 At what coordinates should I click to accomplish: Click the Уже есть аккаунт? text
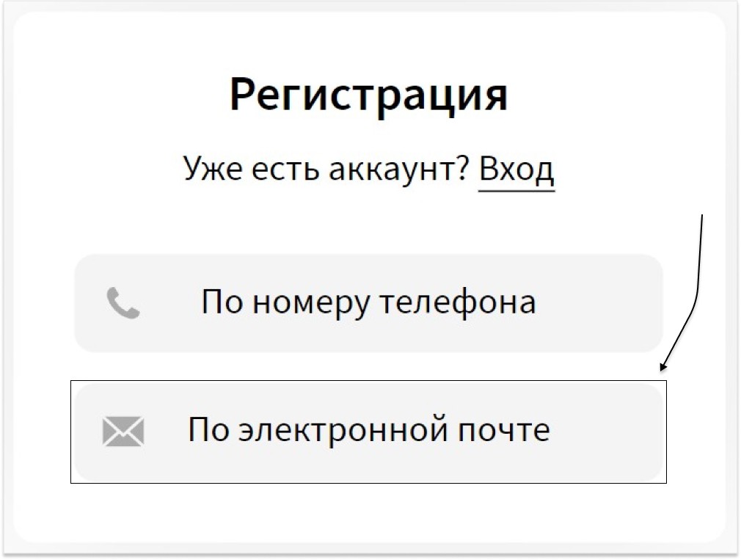(x=326, y=169)
